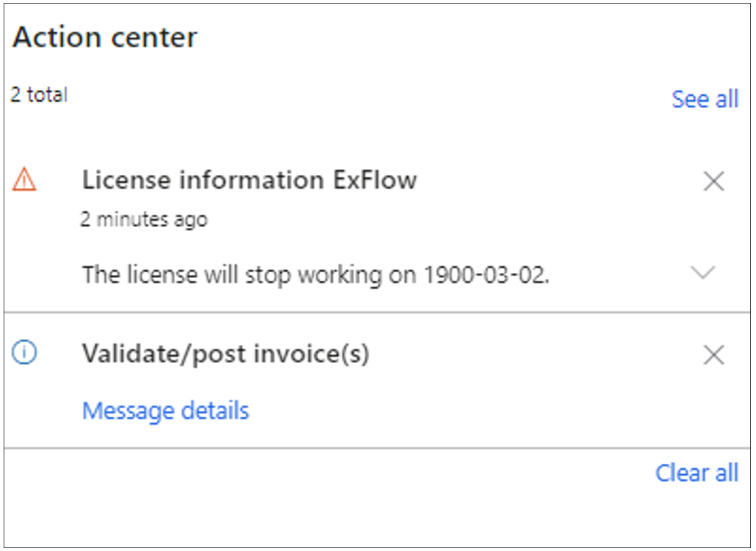The height and width of the screenshot is (551, 756).
Task: Select the Validate/post invoice(s) title
Action: pyautogui.click(x=226, y=354)
